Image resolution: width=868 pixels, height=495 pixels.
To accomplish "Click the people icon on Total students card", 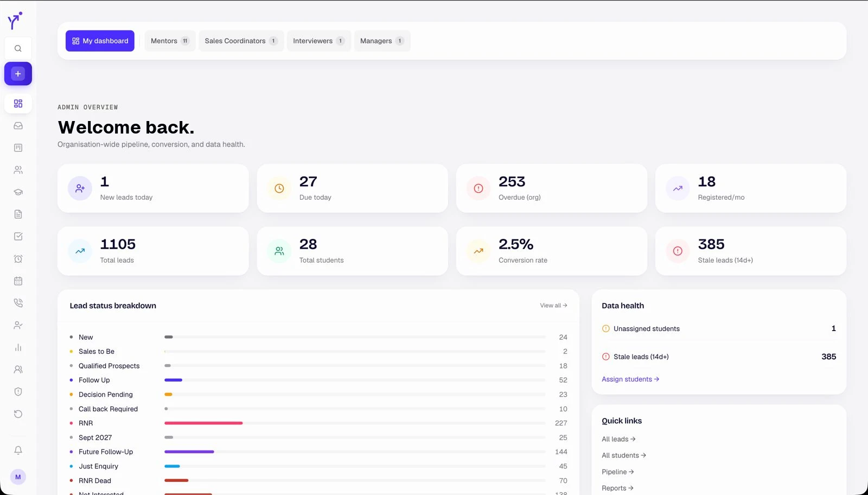I will 279,251.
